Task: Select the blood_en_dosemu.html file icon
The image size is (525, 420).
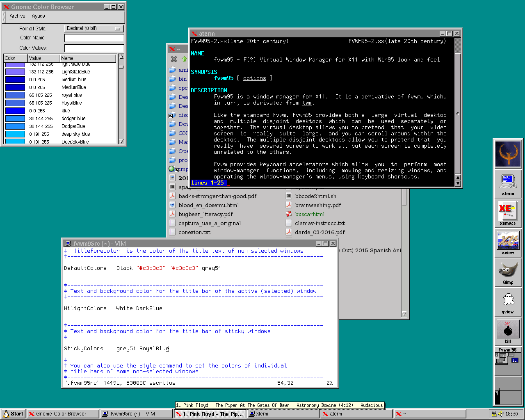Action: pos(173,205)
